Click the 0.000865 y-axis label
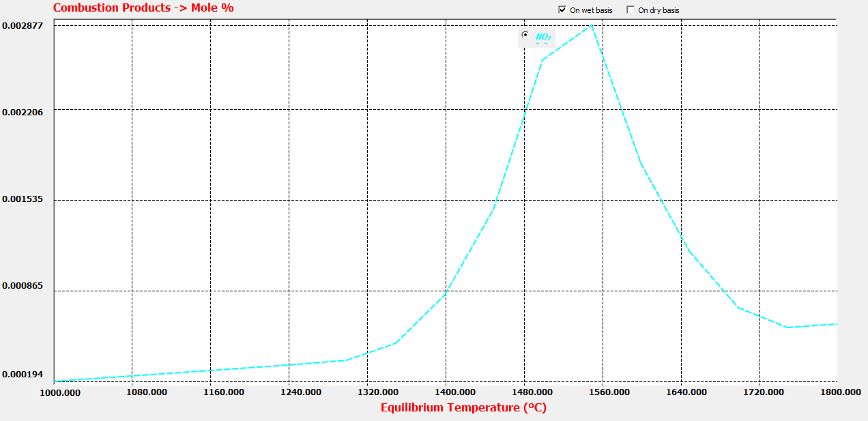Screen dimensions: 868x421 [x=23, y=286]
